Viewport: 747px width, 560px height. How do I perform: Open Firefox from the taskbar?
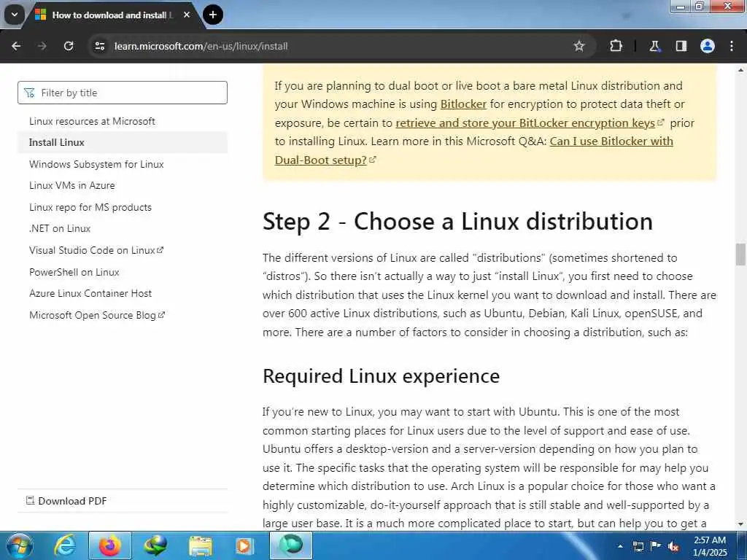click(110, 545)
